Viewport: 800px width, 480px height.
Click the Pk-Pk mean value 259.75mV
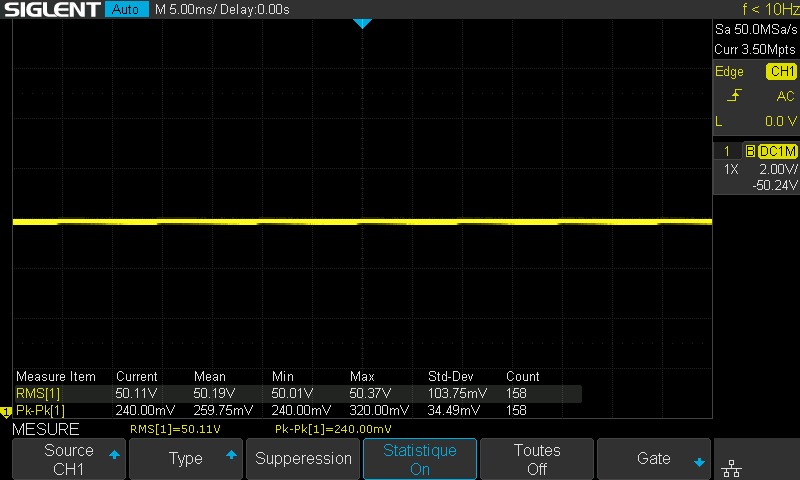pos(223,410)
